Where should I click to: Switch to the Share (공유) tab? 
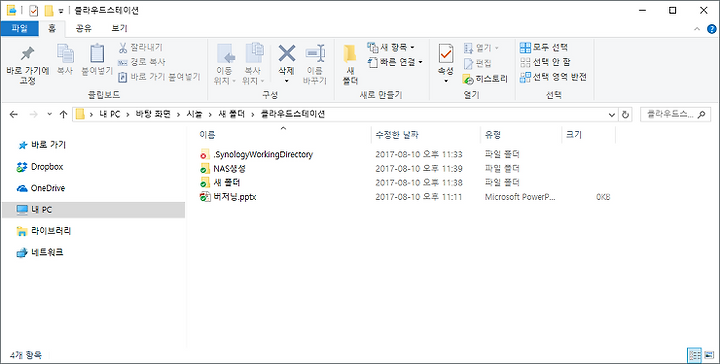point(84,28)
